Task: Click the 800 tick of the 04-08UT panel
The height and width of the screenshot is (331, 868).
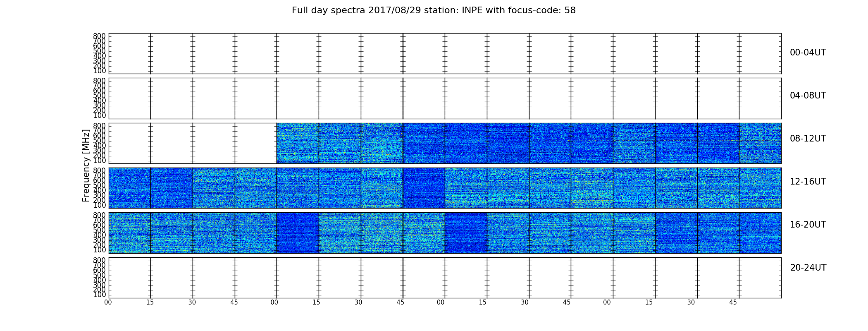Action: pos(100,81)
